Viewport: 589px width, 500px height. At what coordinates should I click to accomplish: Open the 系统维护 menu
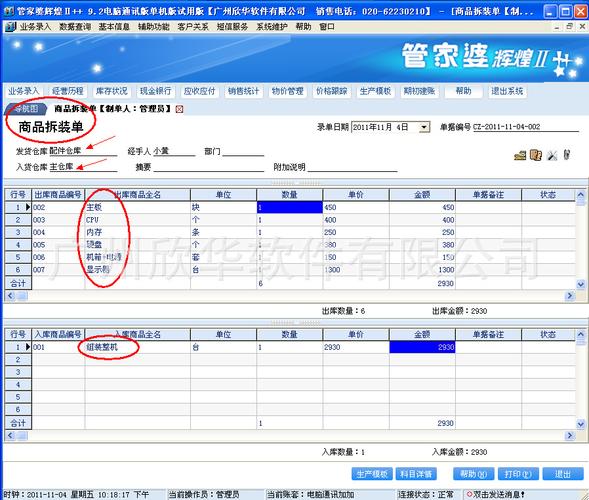(272, 27)
